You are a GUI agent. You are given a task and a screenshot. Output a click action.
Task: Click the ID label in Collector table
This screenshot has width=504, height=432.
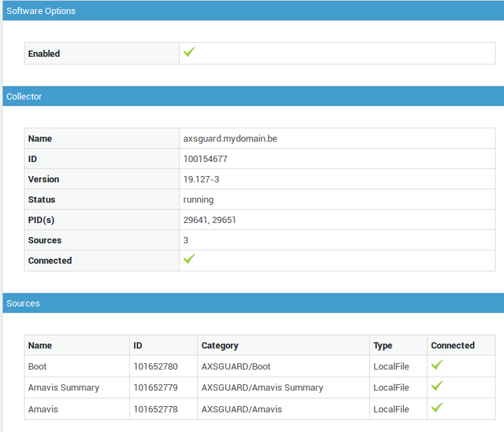(32, 159)
